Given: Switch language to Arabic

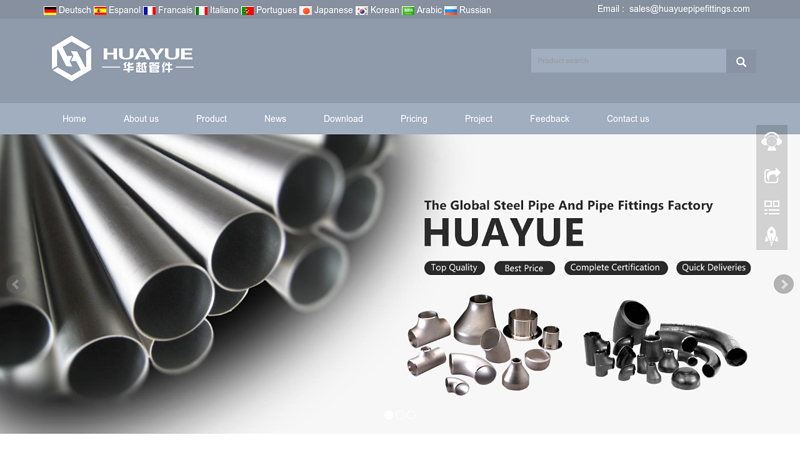Looking at the screenshot, I should pos(429,10).
